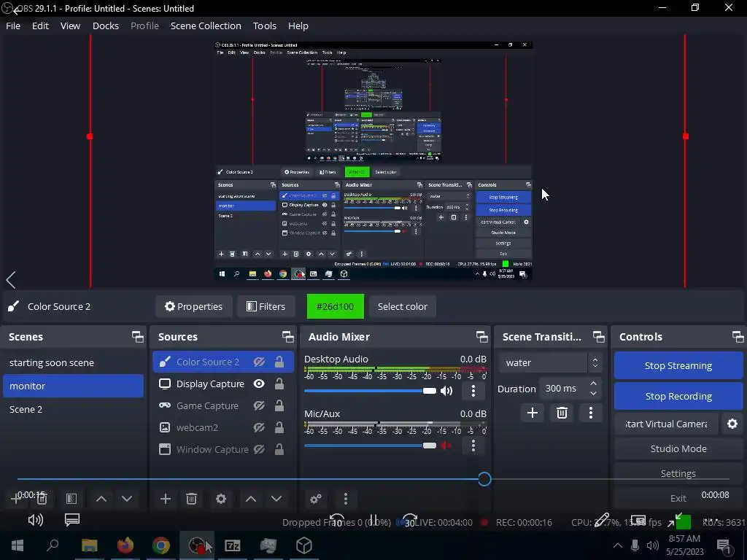Move the selected scene down
This screenshot has height=560, width=747.
127,499
